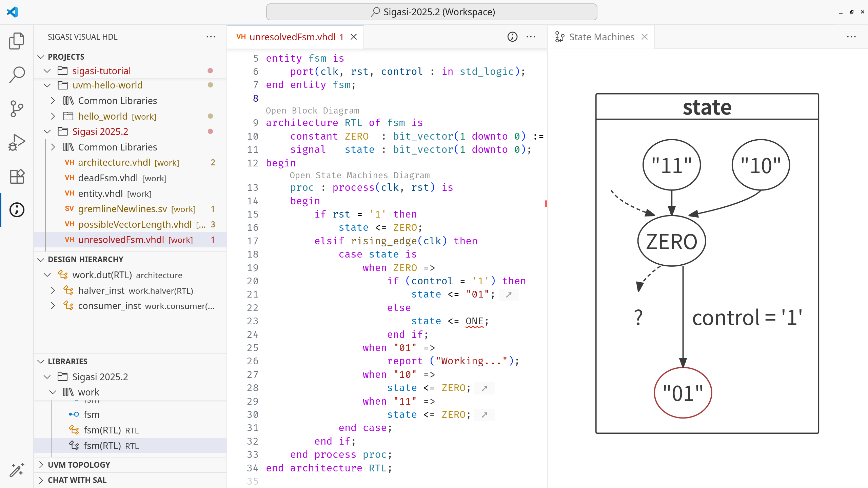Click go-to arrow icon on line 21
Screen dimensions: 868x488
pos(509,295)
